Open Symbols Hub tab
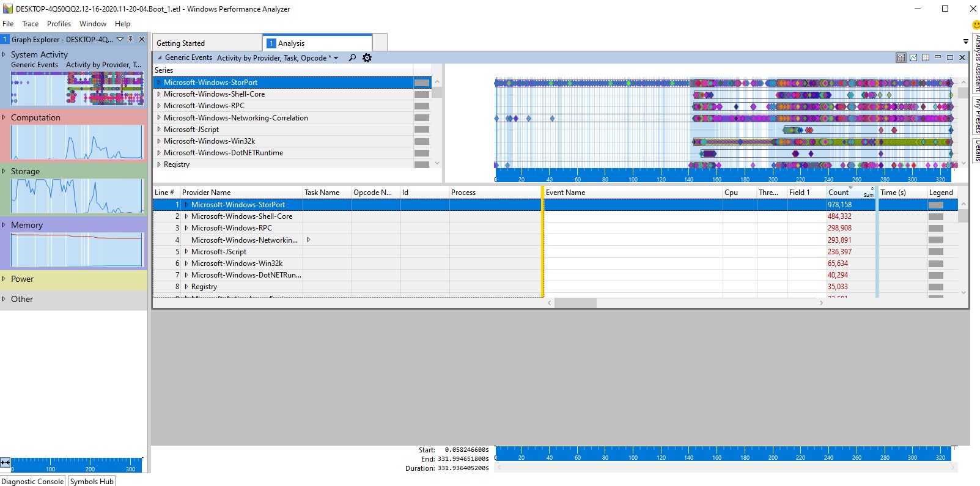 (92, 481)
